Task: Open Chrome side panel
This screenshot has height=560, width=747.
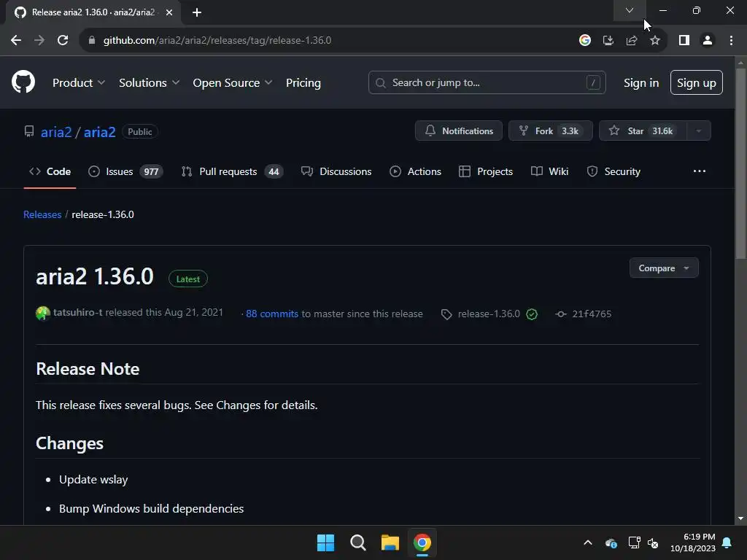Action: (x=684, y=40)
